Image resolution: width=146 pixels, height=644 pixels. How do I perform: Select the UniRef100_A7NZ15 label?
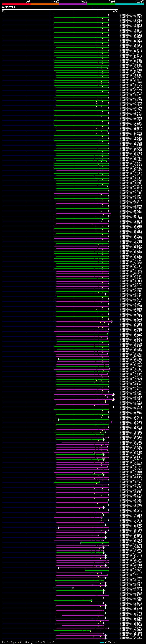click(x=131, y=389)
